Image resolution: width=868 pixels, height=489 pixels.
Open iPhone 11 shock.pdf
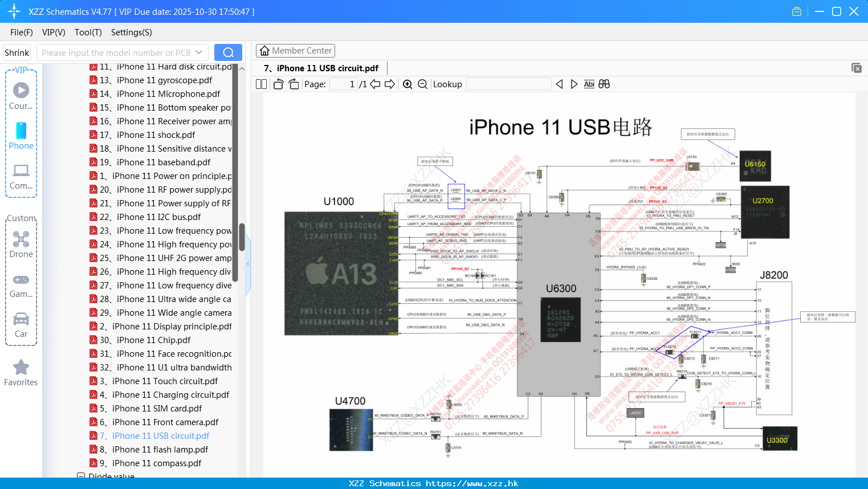(142, 135)
